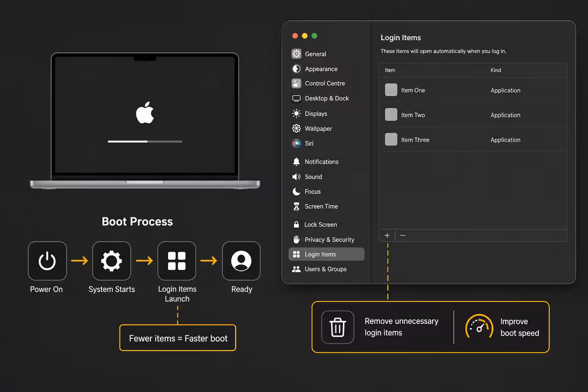Click the Application kind cell for Item Two
The width and height of the screenshot is (588, 392).
pyautogui.click(x=505, y=115)
